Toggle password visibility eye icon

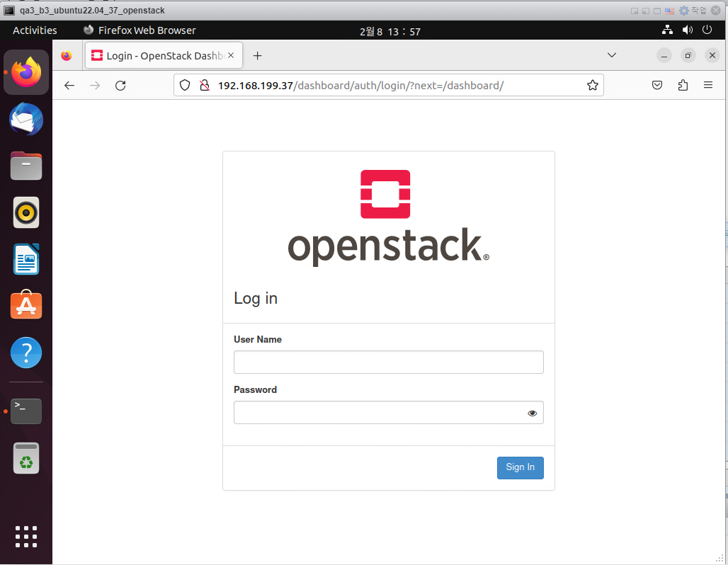click(532, 413)
